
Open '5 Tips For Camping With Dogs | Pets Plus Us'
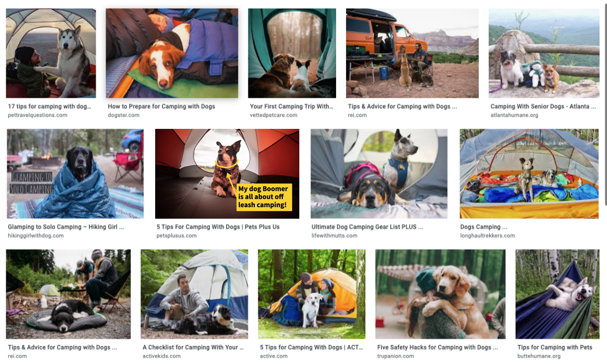(218, 227)
